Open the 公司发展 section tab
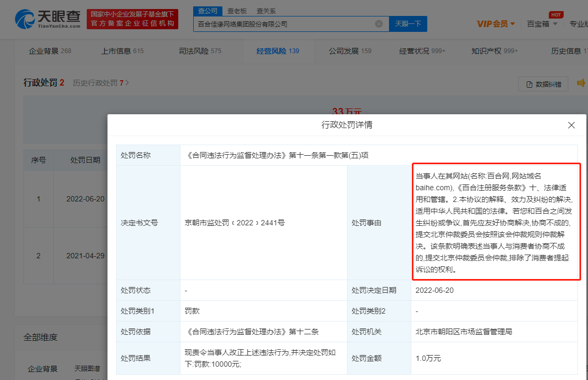This screenshot has width=588, height=380. (x=350, y=51)
